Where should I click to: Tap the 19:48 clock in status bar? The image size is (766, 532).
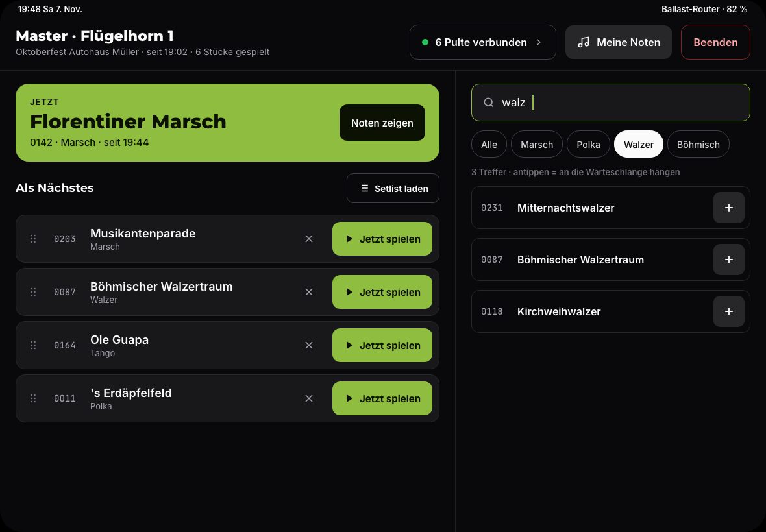coord(50,9)
